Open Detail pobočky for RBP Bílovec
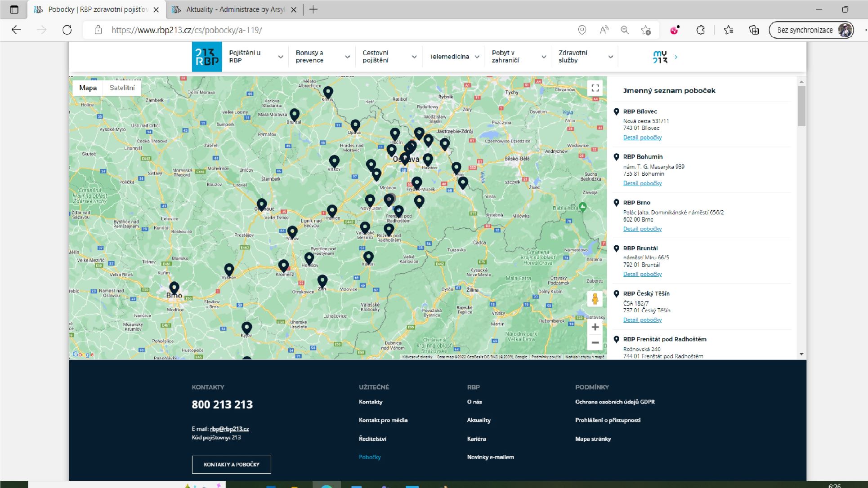Viewport: 868px width, 488px height. 642,138
